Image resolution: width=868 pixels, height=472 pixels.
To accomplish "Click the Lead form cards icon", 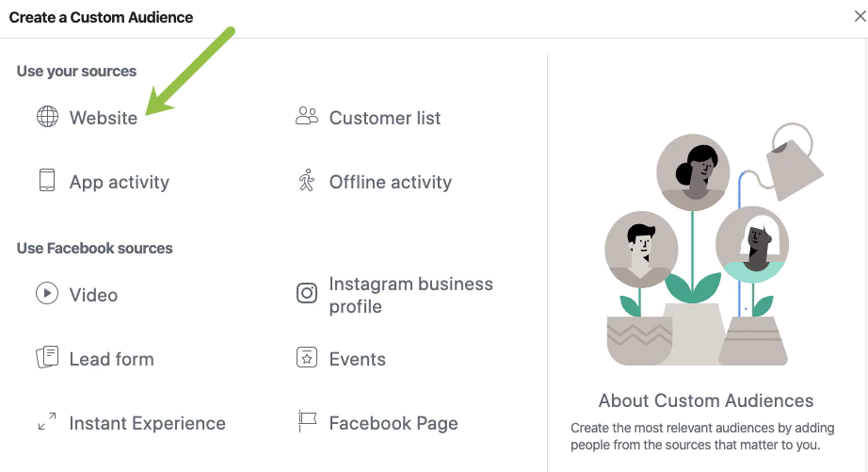I will pos(47,358).
